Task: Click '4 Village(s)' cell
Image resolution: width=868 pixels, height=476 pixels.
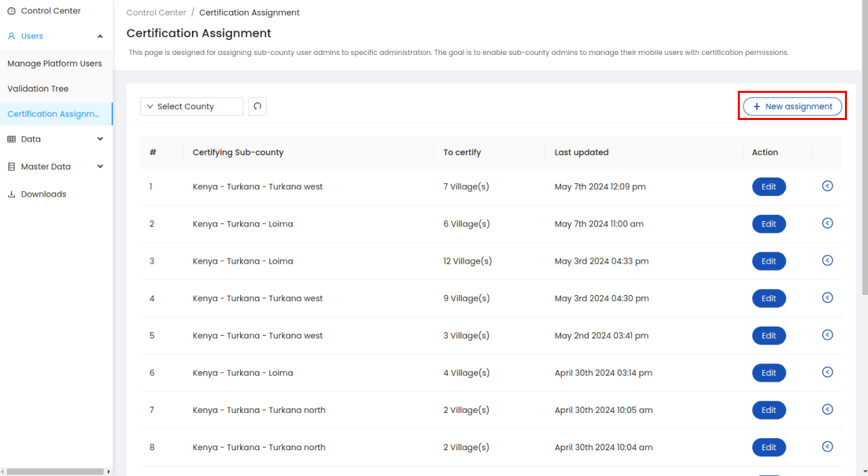Action: 466,373
